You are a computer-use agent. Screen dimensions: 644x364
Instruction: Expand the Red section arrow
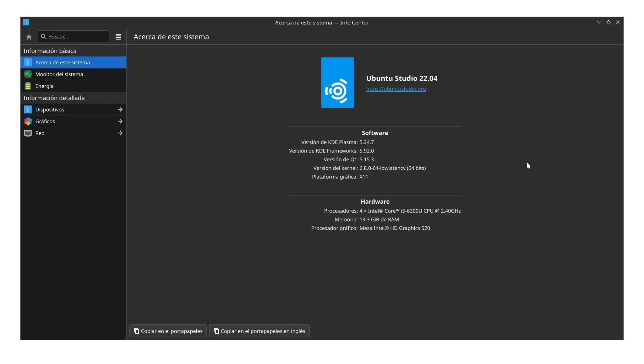[120, 133]
